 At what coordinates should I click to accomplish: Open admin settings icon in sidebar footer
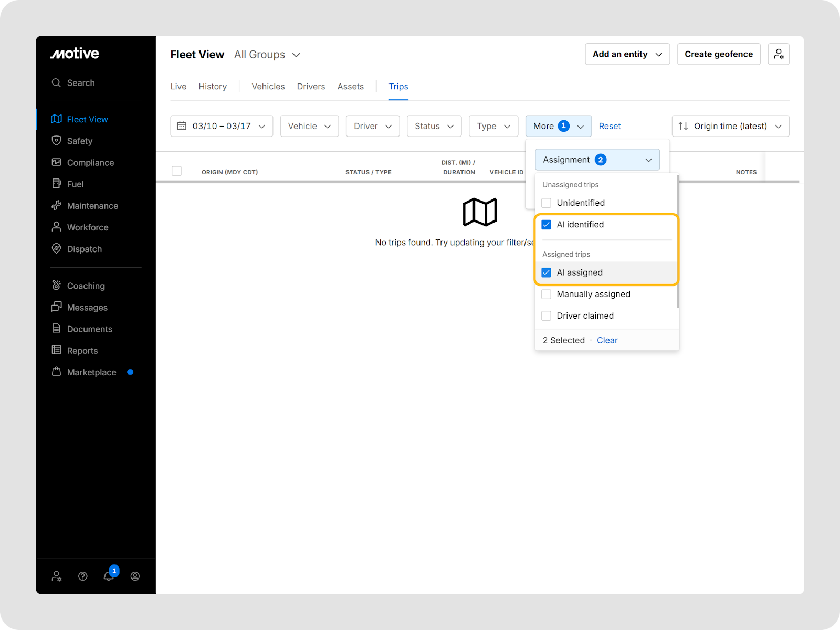pyautogui.click(x=57, y=576)
